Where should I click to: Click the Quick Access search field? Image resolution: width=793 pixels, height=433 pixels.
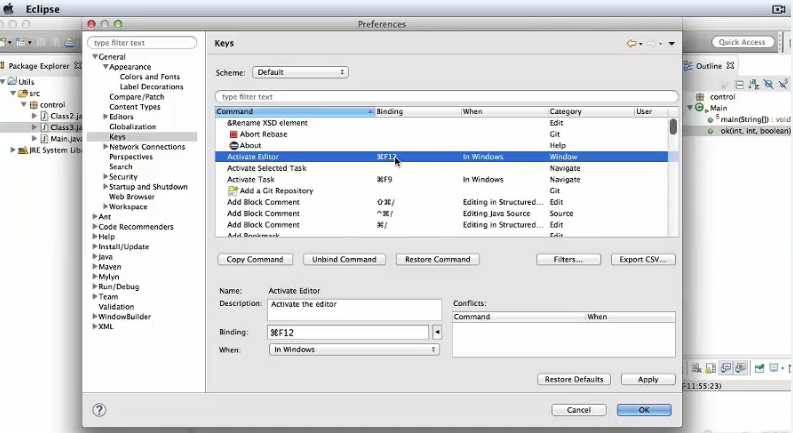coord(742,42)
